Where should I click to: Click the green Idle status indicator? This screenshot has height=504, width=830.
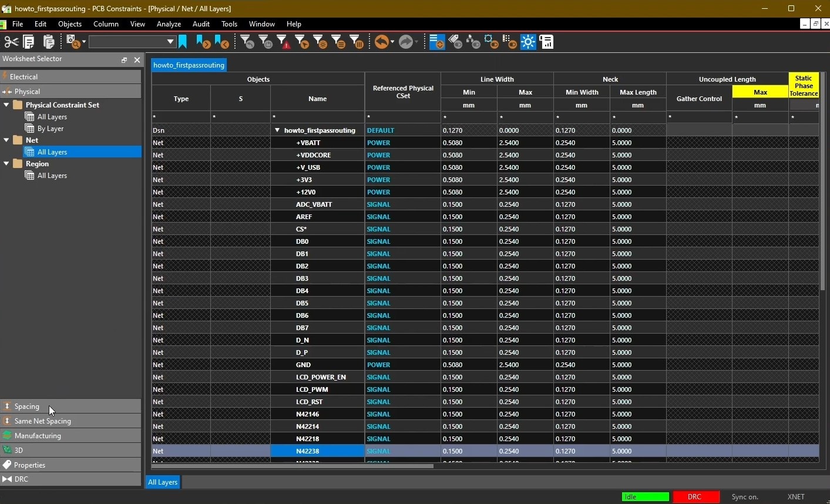[x=645, y=497]
